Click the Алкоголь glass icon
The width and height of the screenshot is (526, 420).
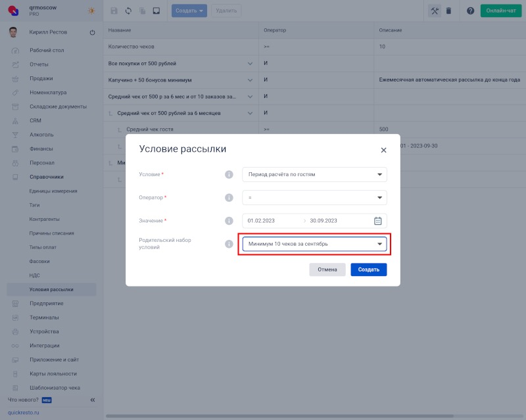point(15,135)
